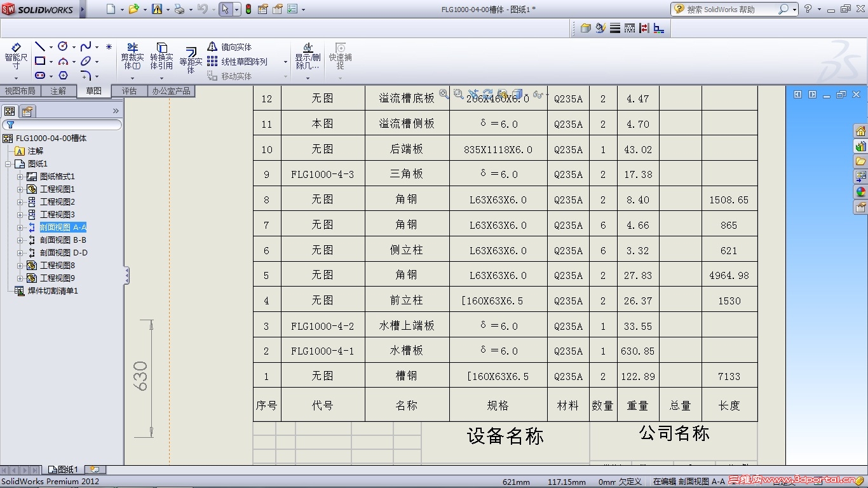Select the Straight Slot tool
Screen dimensions: 868x488
click(40, 76)
